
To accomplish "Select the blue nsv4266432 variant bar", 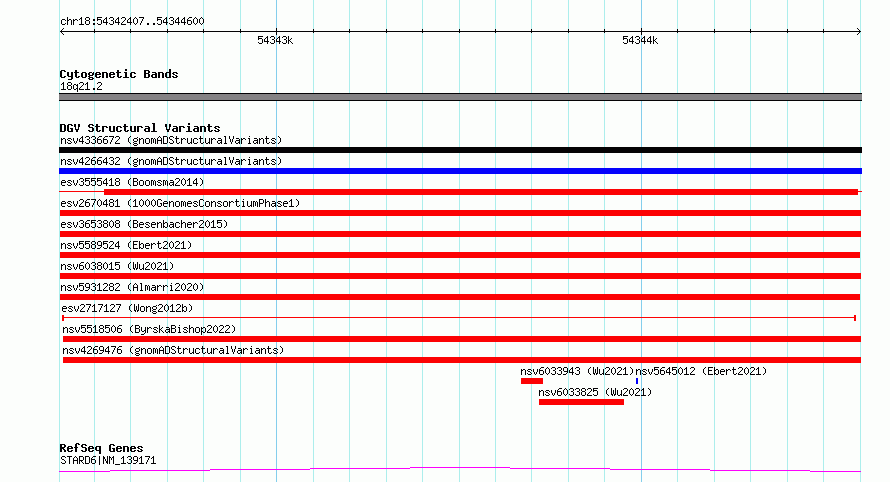I will pyautogui.click(x=460, y=171).
